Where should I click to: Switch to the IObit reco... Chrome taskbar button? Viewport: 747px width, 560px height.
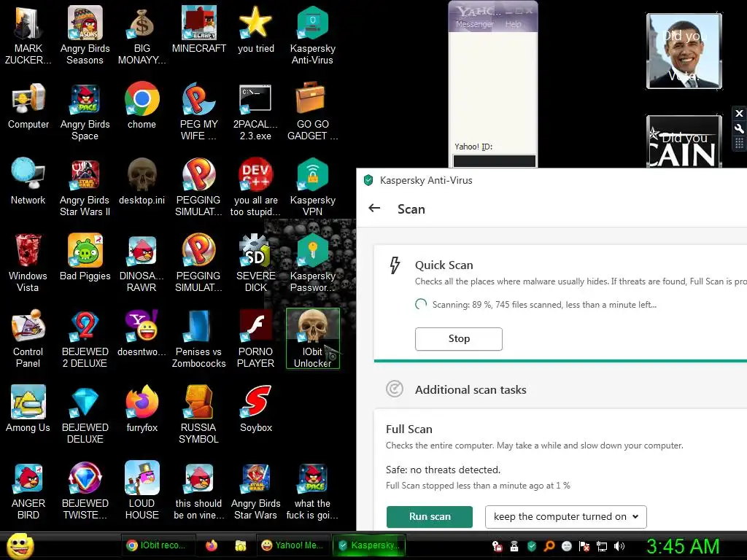(158, 545)
